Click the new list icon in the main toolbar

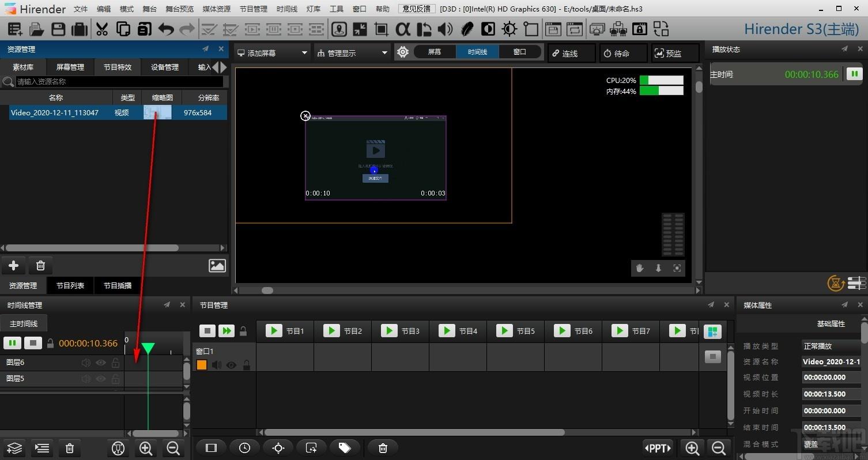tap(15, 29)
